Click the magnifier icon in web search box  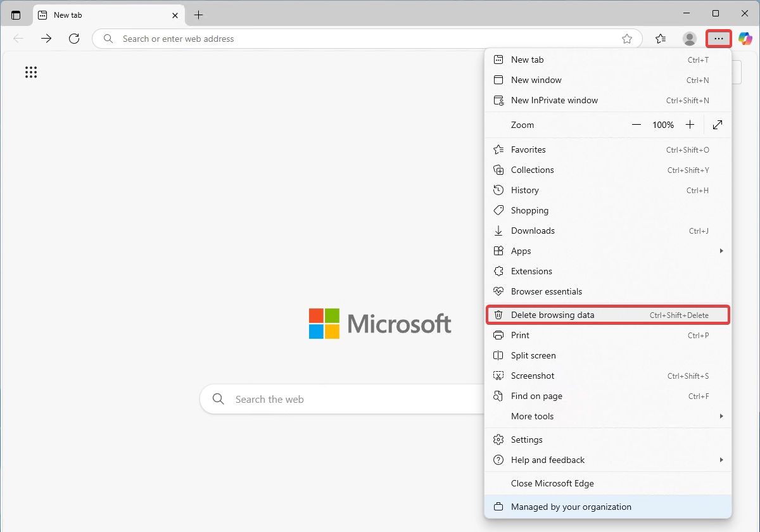(x=218, y=399)
